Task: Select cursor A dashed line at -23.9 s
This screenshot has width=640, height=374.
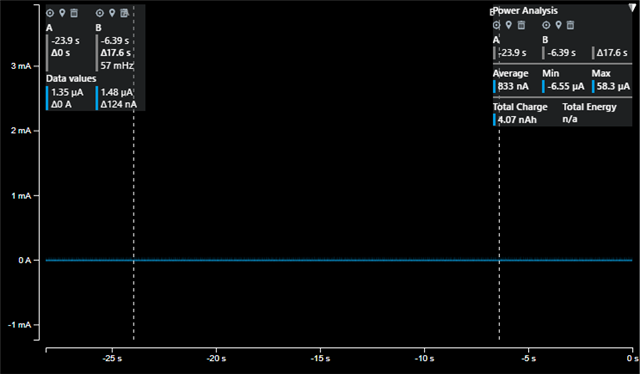Action: pos(133,225)
